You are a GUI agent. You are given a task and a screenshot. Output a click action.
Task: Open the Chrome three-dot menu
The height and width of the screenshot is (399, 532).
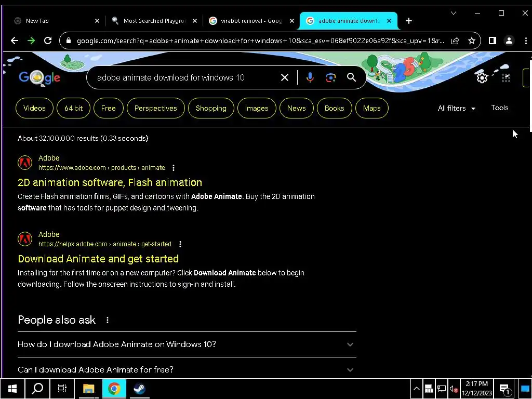[526, 41]
